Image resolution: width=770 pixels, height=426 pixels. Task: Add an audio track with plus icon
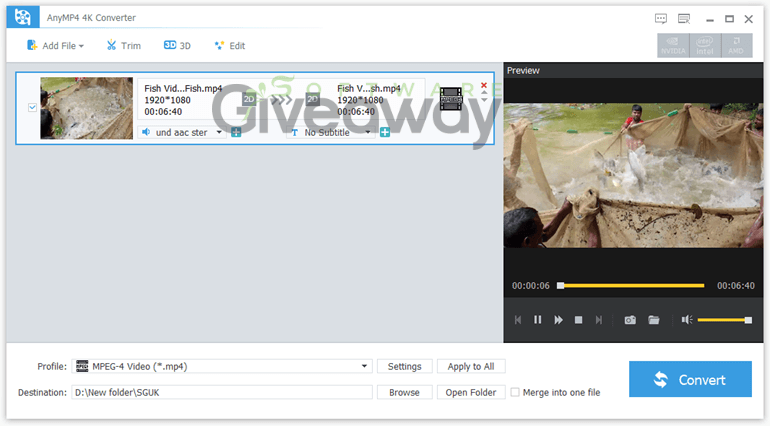236,132
